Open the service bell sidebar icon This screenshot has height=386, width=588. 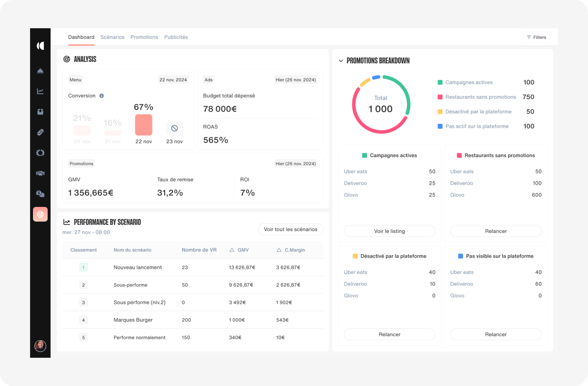tap(40, 71)
